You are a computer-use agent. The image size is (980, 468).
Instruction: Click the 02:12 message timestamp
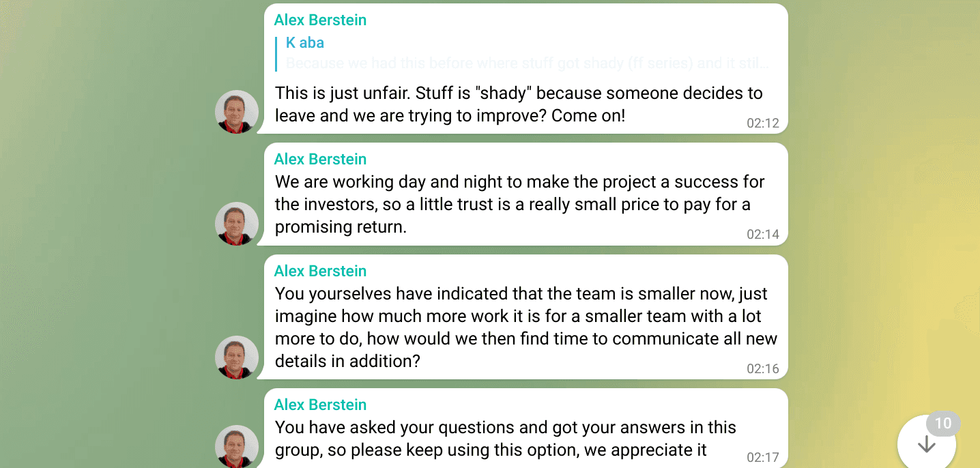(x=762, y=123)
